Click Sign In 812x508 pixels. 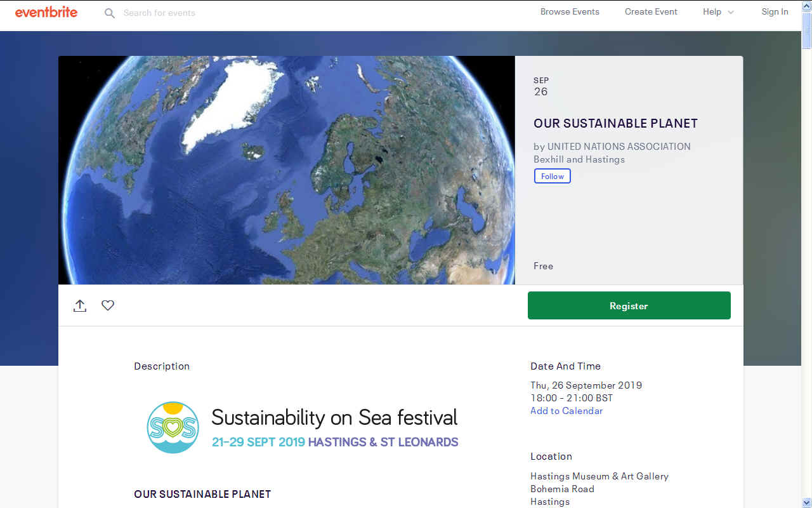click(775, 11)
